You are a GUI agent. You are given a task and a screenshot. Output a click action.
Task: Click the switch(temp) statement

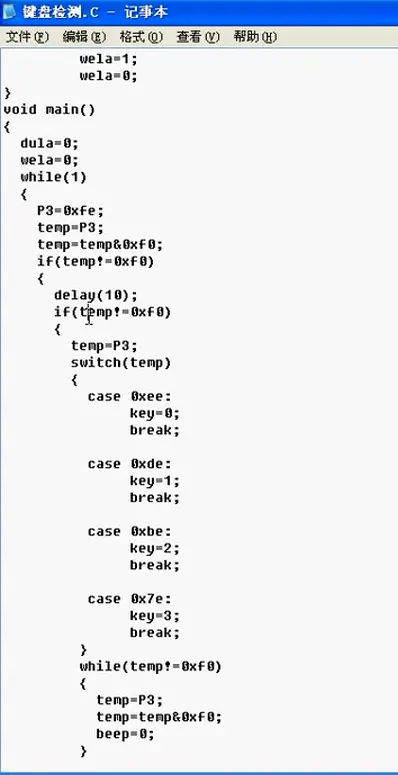121,363
